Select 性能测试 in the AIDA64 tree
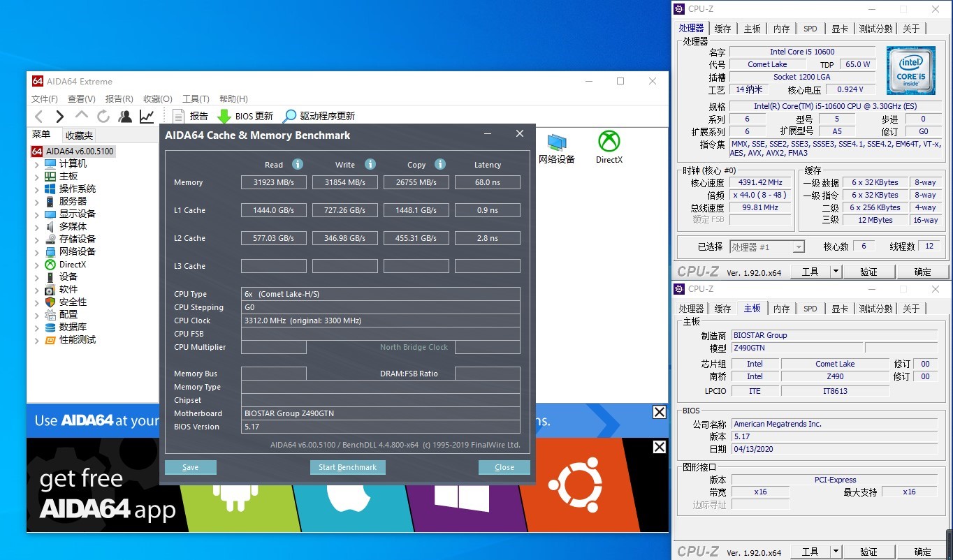Screen dimensions: 953x560 point(71,339)
